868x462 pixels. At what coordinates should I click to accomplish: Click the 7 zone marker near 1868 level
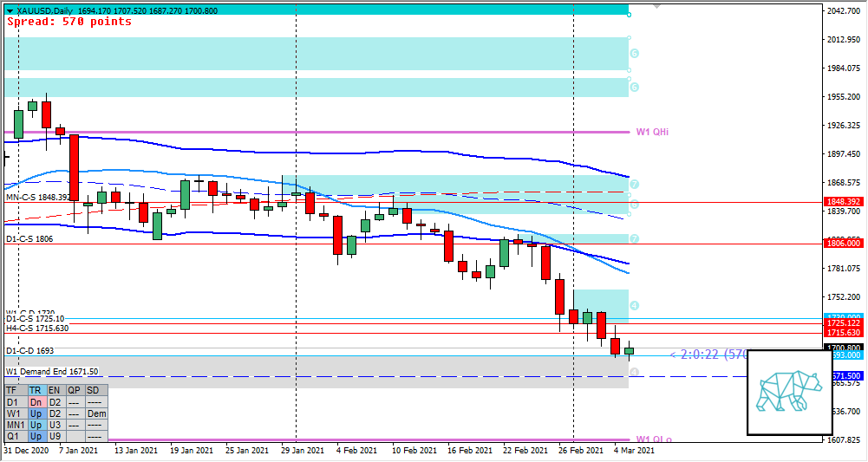pos(635,185)
